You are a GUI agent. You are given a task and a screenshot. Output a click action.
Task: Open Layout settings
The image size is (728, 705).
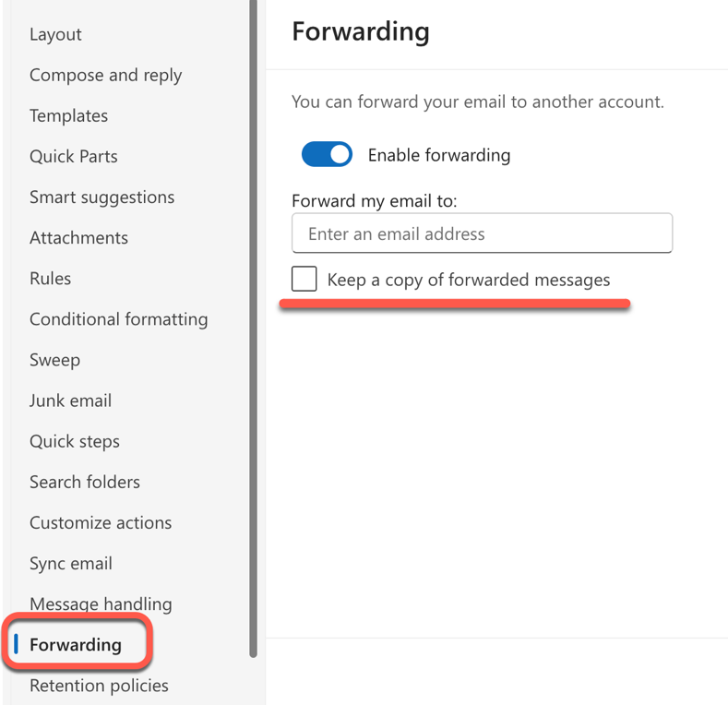[55, 34]
